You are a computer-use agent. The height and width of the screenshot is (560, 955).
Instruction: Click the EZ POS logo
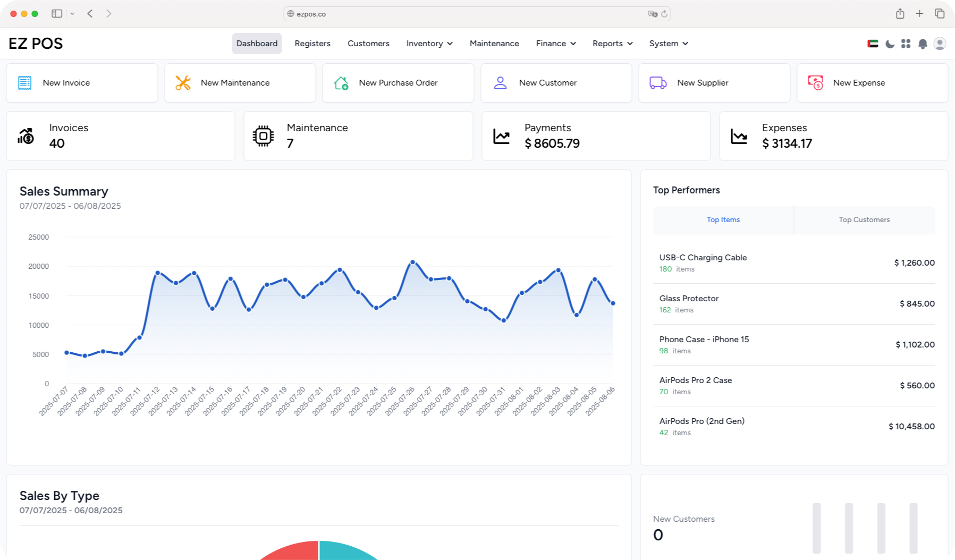(36, 44)
